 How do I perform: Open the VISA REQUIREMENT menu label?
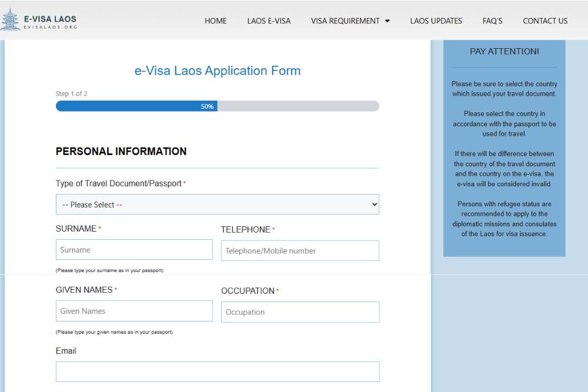click(x=345, y=21)
